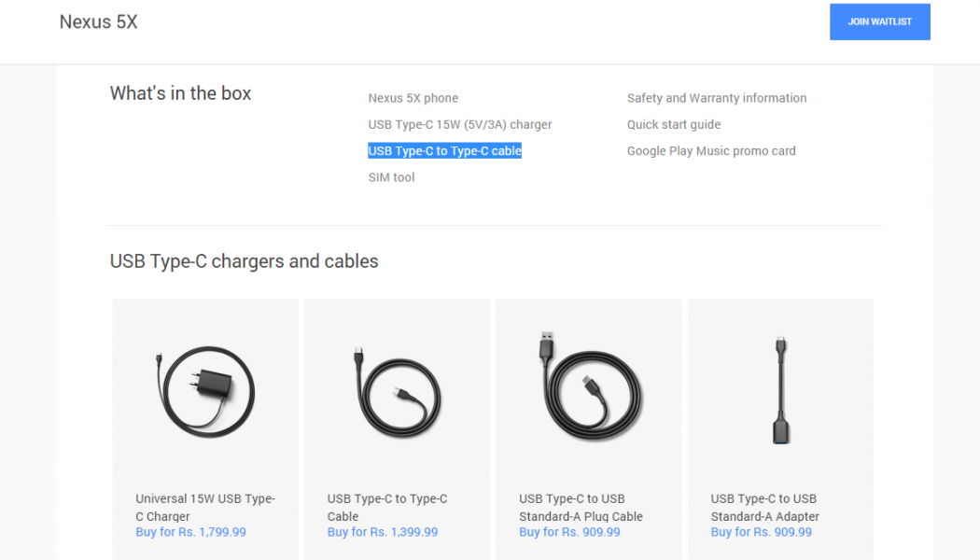Open USB Type-C to USB Standard-A Plug Cable title

pos(581,507)
